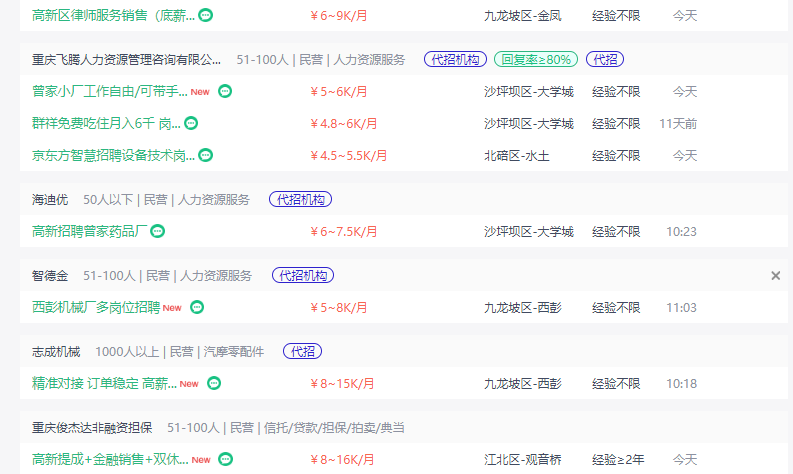Click chat icon next to 高薪提成+金融销售 listing
Screen dimensions: 793x474
[x=226, y=459]
